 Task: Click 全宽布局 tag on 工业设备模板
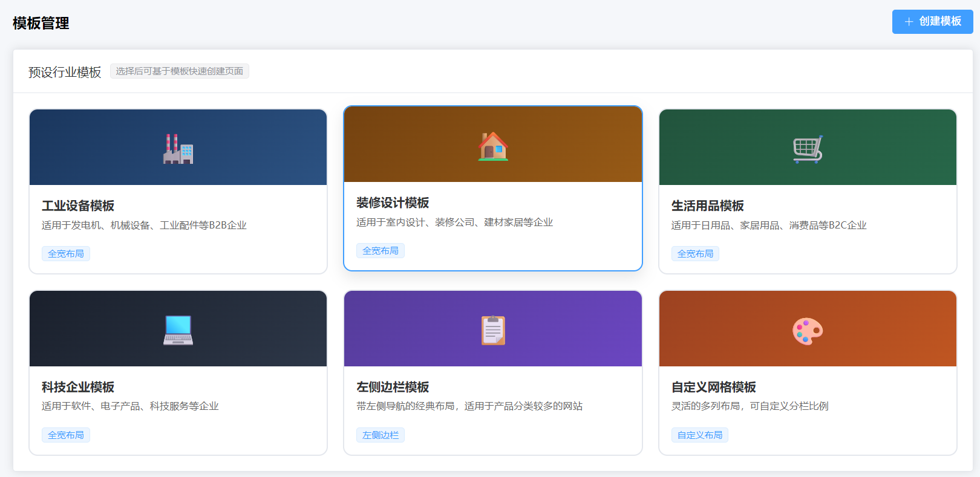pos(66,254)
